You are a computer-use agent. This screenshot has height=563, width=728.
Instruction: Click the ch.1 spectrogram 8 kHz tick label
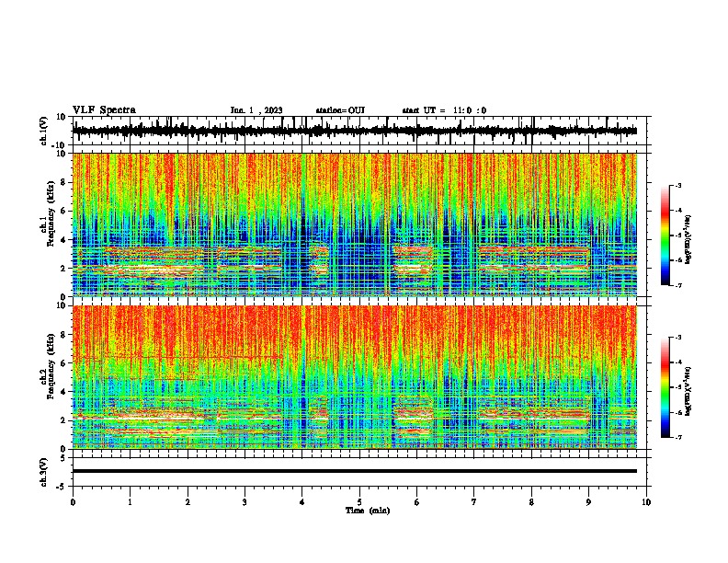63,182
